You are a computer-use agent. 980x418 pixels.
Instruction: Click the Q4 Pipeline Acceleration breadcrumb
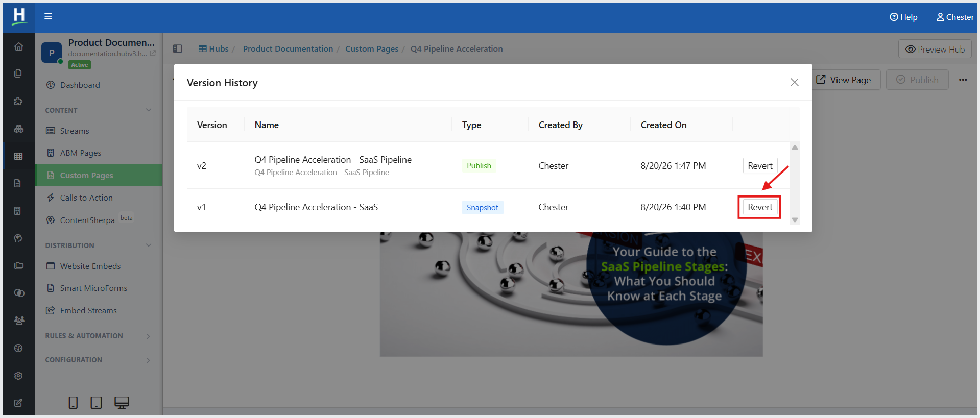457,48
